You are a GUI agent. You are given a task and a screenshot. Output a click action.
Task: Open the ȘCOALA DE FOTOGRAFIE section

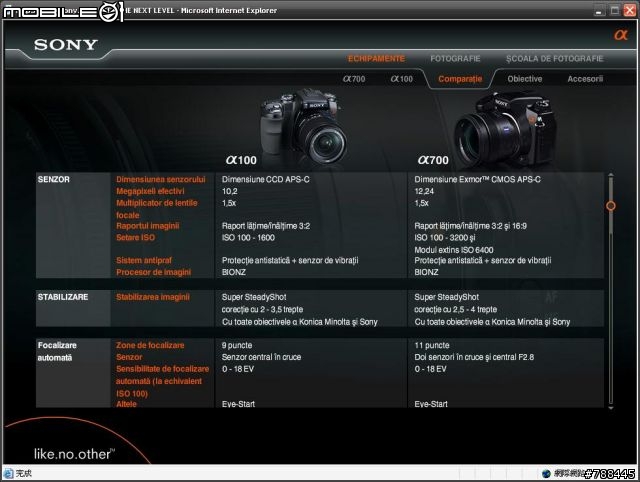pos(555,59)
